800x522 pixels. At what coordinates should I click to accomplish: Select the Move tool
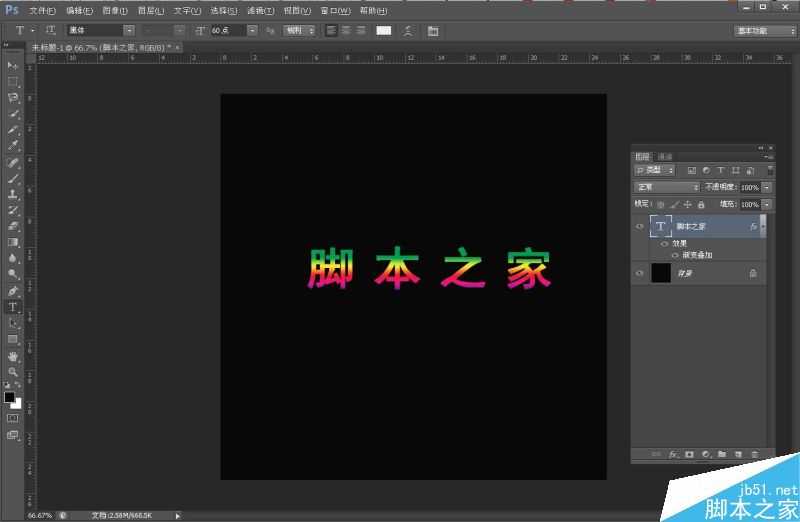click(13, 65)
